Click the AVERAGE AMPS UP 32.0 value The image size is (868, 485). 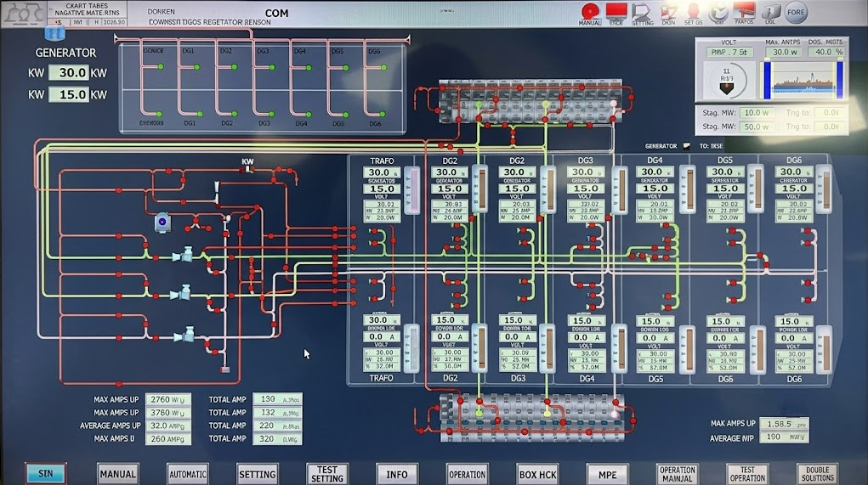point(167,426)
